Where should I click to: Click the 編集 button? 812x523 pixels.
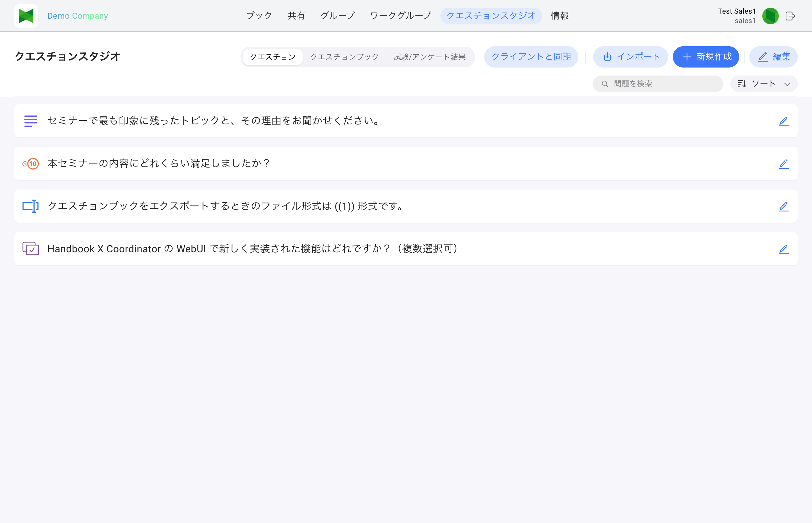(x=773, y=57)
